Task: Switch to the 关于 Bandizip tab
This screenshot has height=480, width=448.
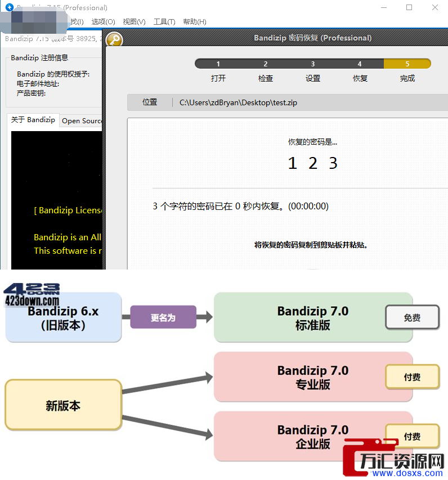Action: pyautogui.click(x=33, y=120)
